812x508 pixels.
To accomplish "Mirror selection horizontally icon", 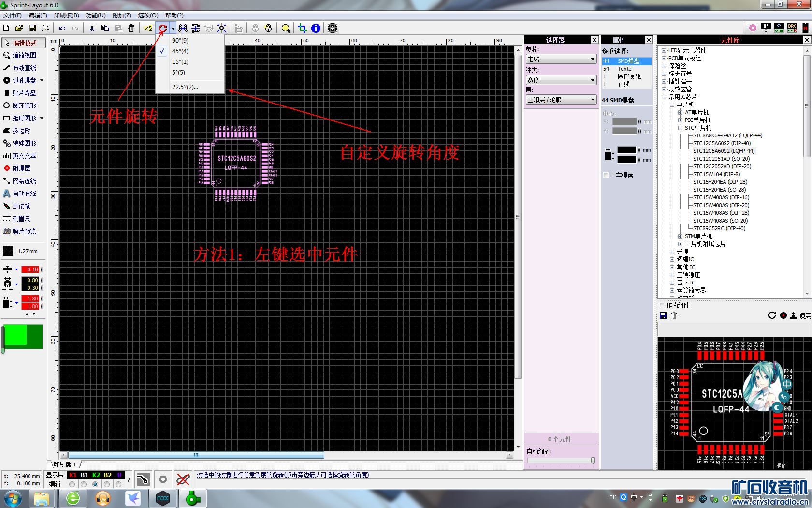I will click(183, 28).
